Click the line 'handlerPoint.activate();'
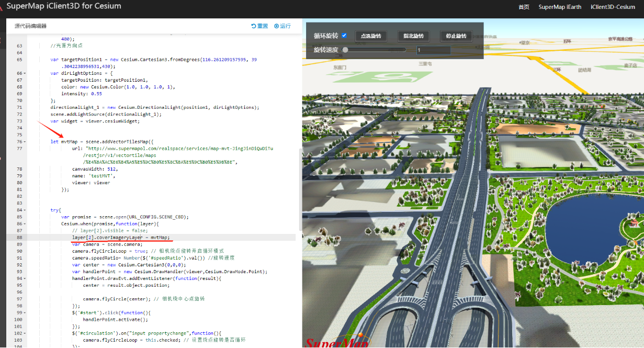Screen dimensions: 644x348 point(116,319)
